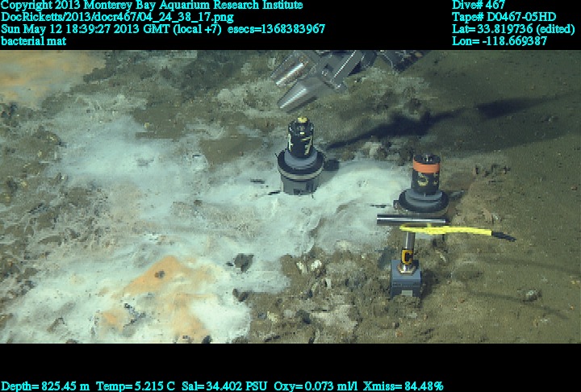Select the file path DocRicketts/2013/docr467/04_24_38_17.png
This screenshot has width=581, height=392.
(118, 17)
